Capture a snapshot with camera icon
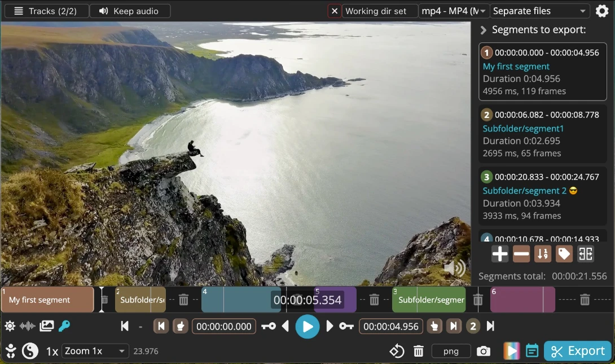 point(483,351)
